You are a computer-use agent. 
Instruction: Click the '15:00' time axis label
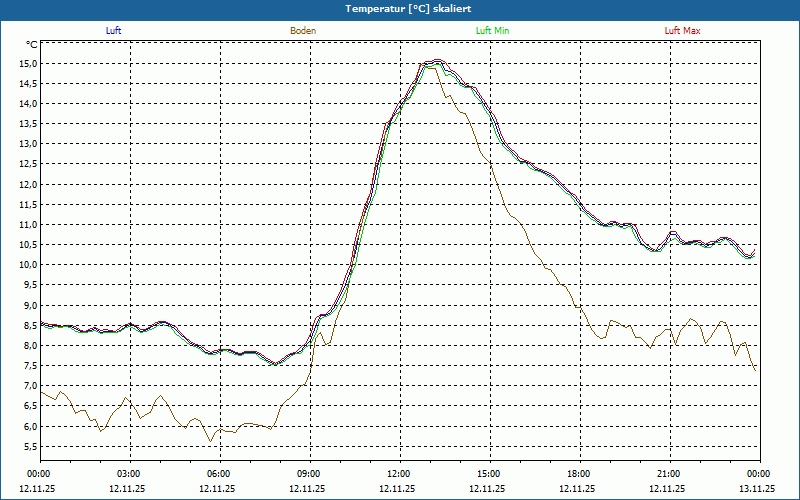pos(490,474)
